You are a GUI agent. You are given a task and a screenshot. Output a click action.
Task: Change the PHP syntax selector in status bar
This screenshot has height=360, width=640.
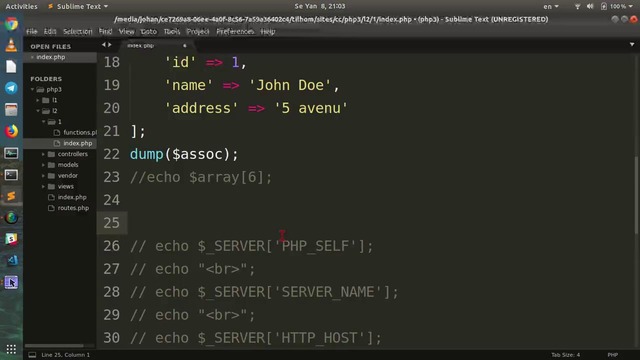click(613, 355)
